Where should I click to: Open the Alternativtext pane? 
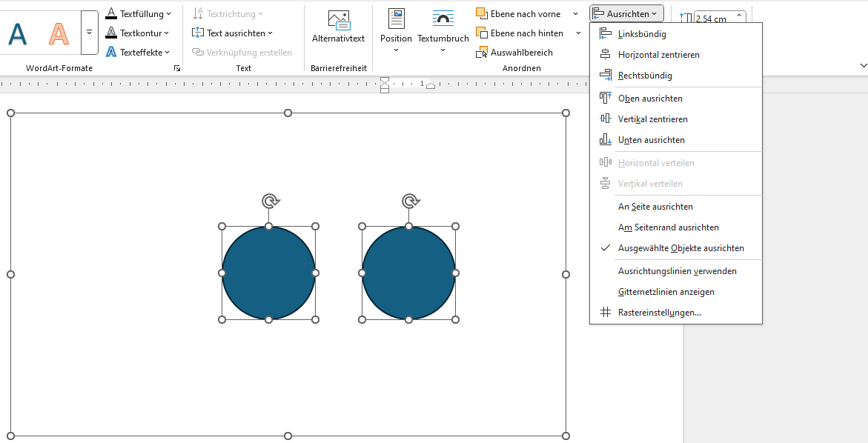pos(338,27)
